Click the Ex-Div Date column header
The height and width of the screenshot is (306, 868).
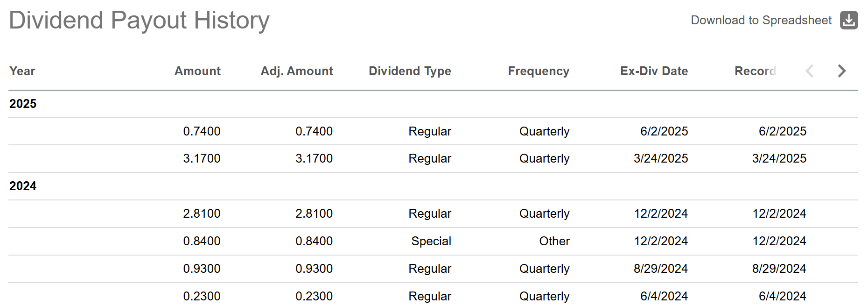click(x=654, y=71)
